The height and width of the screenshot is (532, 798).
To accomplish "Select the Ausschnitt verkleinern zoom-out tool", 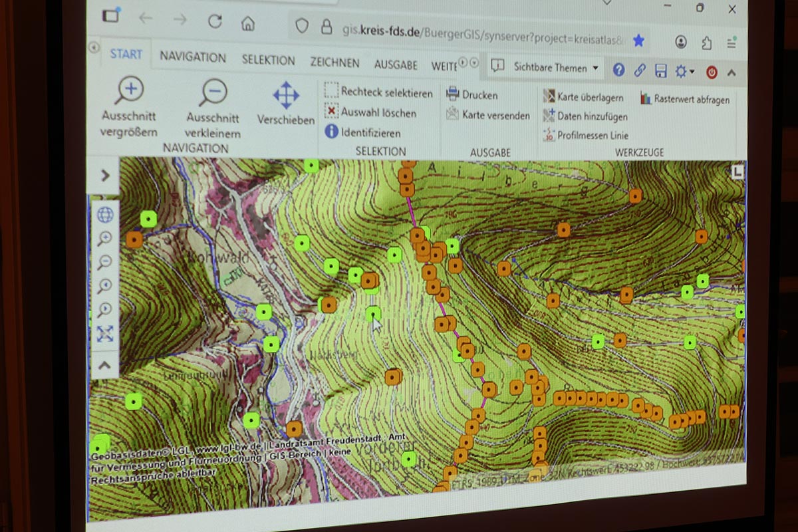I will click(213, 94).
